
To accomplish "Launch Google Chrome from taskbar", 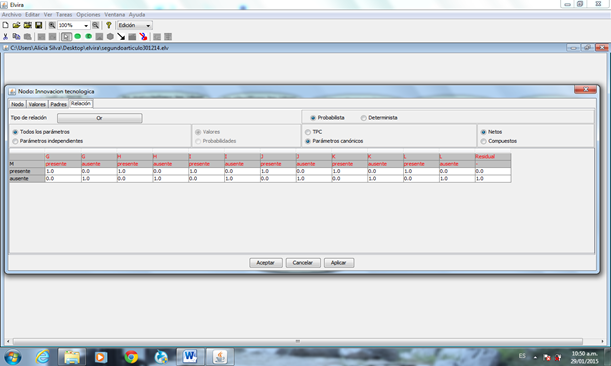I will [131, 357].
